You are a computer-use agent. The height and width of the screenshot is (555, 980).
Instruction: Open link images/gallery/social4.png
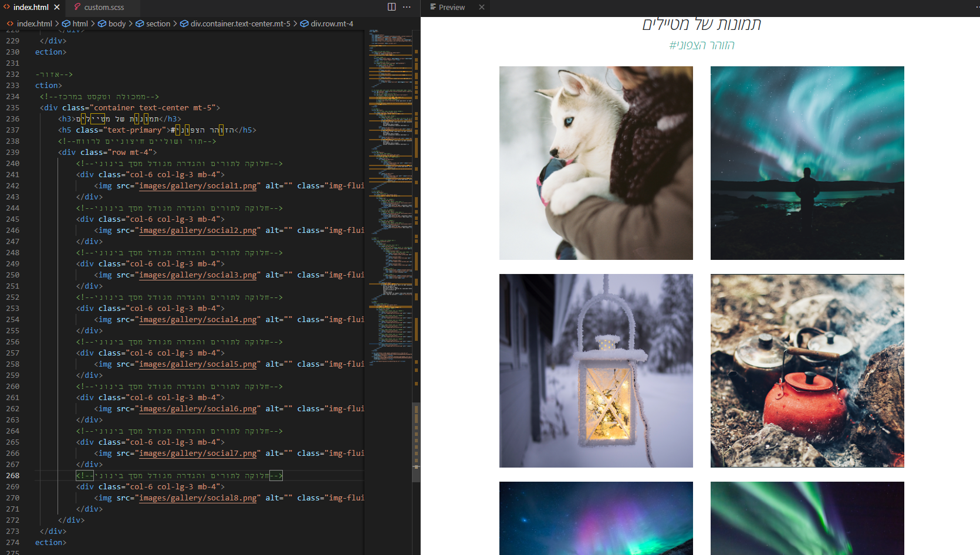[198, 320]
